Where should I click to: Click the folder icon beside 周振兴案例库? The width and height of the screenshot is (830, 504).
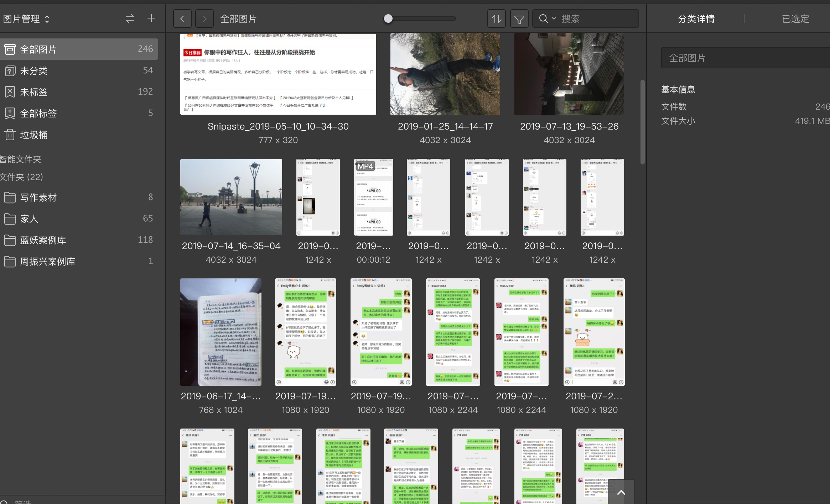(x=10, y=261)
